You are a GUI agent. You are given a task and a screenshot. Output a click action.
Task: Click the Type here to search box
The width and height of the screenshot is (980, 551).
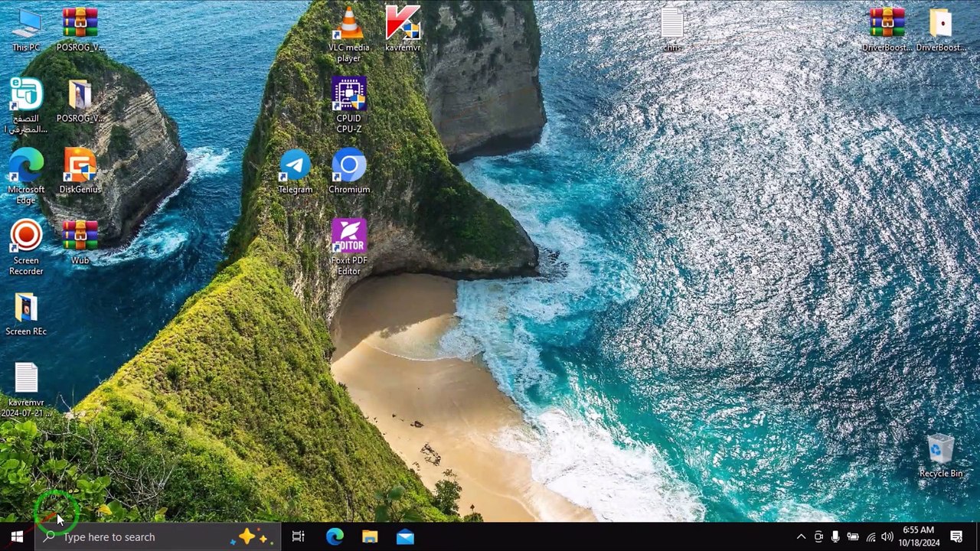(158, 537)
